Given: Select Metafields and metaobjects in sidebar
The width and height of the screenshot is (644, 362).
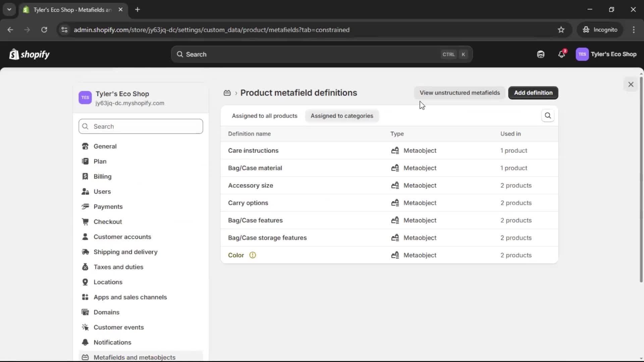Looking at the screenshot, I should [x=135, y=357].
